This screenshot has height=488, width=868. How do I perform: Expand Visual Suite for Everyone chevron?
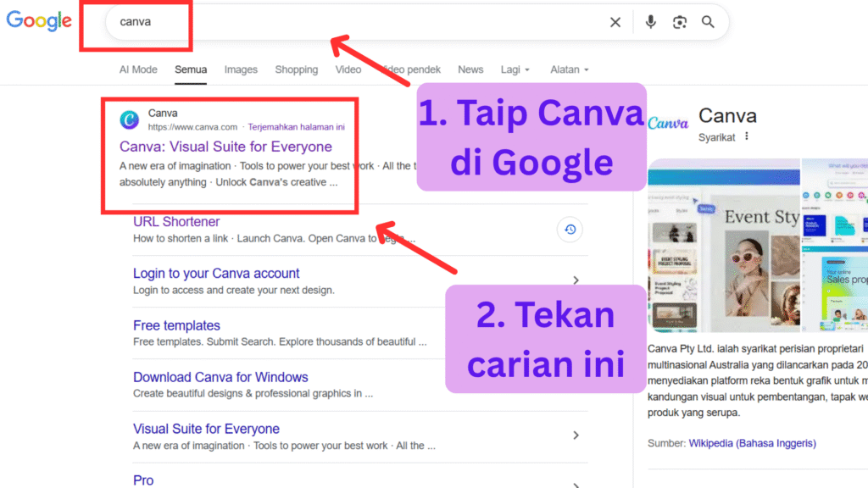tap(576, 435)
